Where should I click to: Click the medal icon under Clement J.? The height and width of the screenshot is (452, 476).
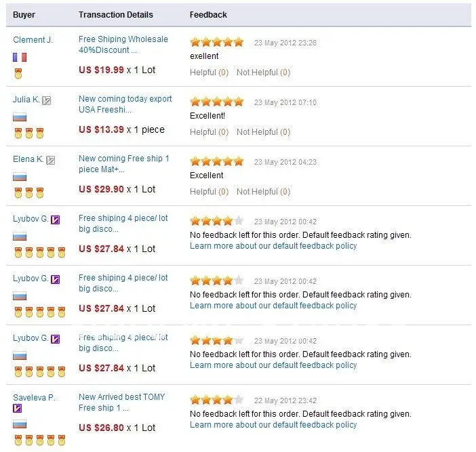18,74
